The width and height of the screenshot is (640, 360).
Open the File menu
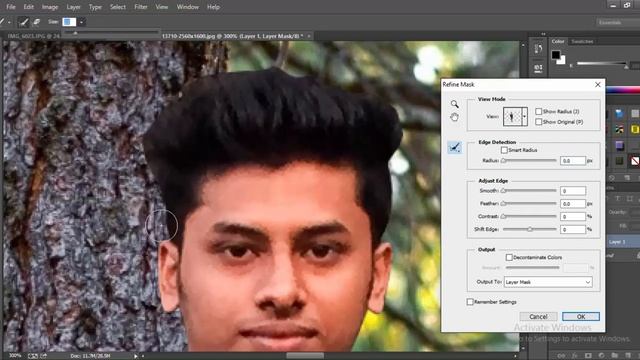tap(11, 7)
